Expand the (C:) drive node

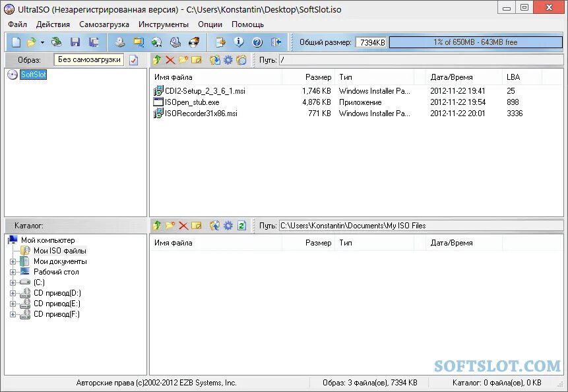pyautogui.click(x=13, y=282)
